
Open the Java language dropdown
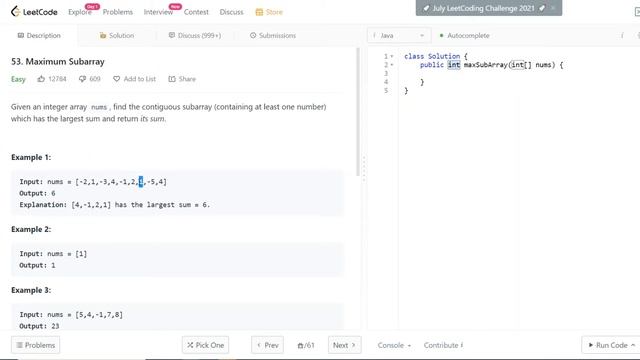coord(398,36)
